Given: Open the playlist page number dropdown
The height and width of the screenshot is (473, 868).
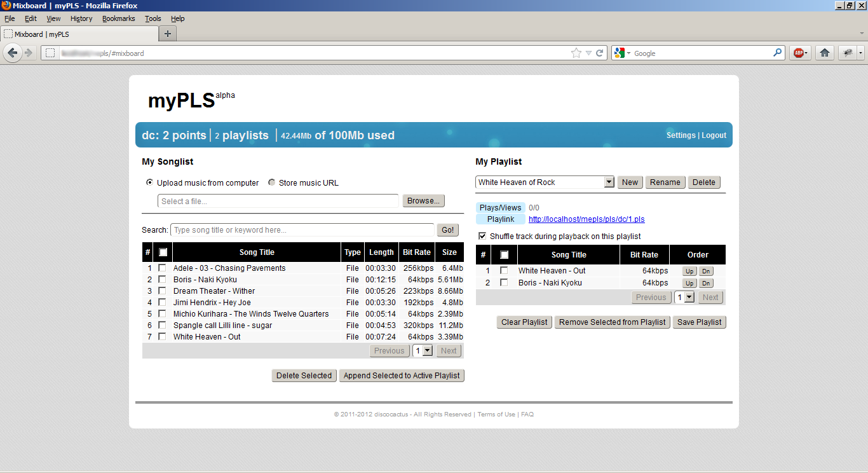Looking at the screenshot, I should [684, 297].
